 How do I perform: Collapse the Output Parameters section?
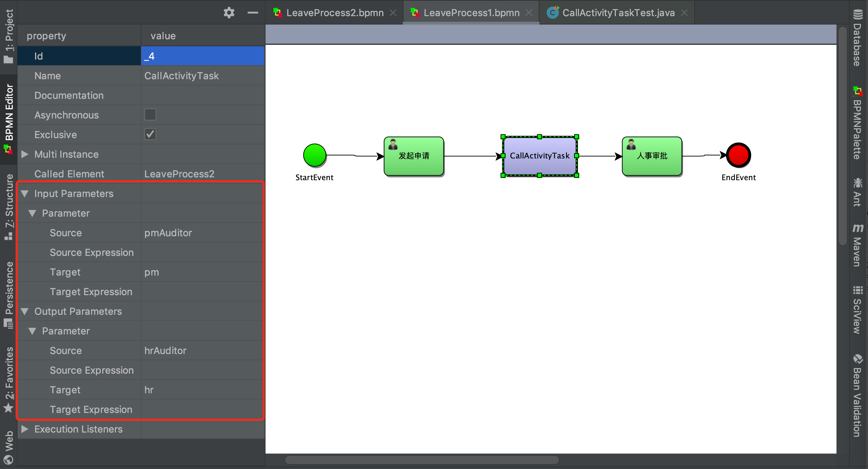click(25, 311)
